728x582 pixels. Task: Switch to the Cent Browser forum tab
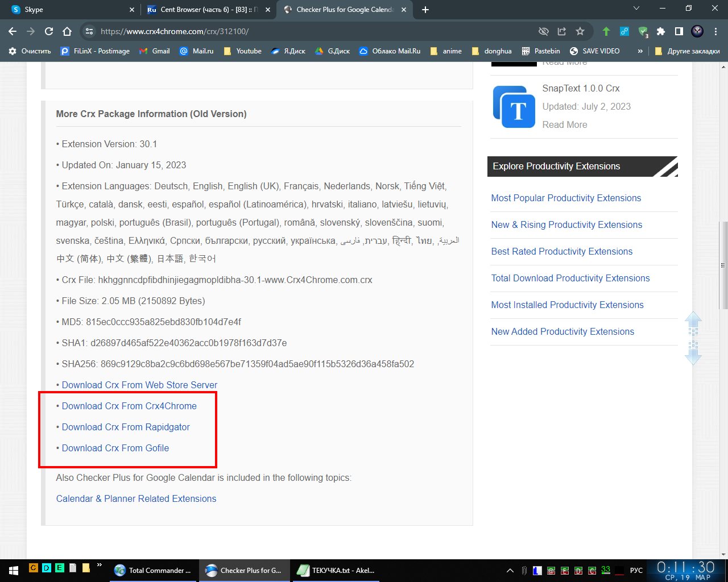[x=208, y=10]
